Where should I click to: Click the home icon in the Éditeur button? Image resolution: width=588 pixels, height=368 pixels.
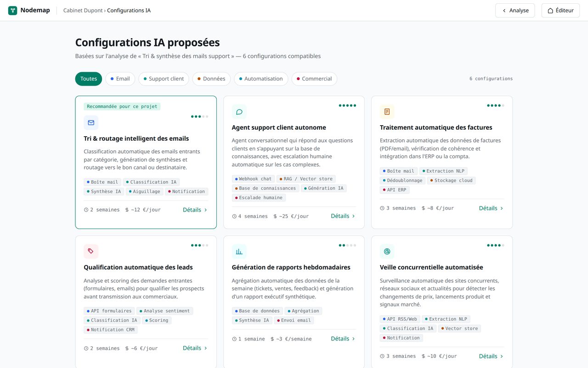pos(550,11)
